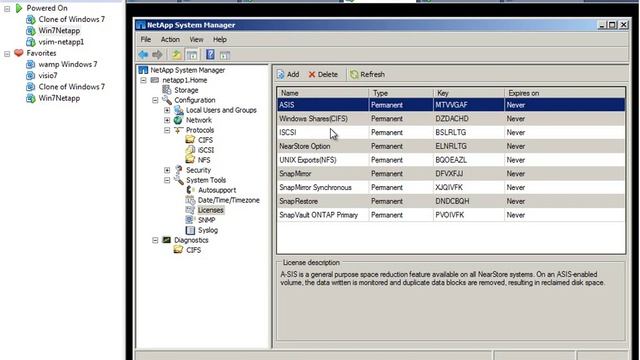This screenshot has width=640, height=360.
Task: Click the Up one level folder icon
Action: pos(176,54)
